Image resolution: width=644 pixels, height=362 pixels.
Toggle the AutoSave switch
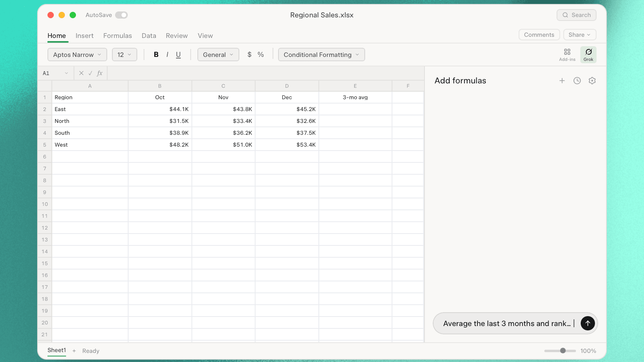tap(121, 15)
